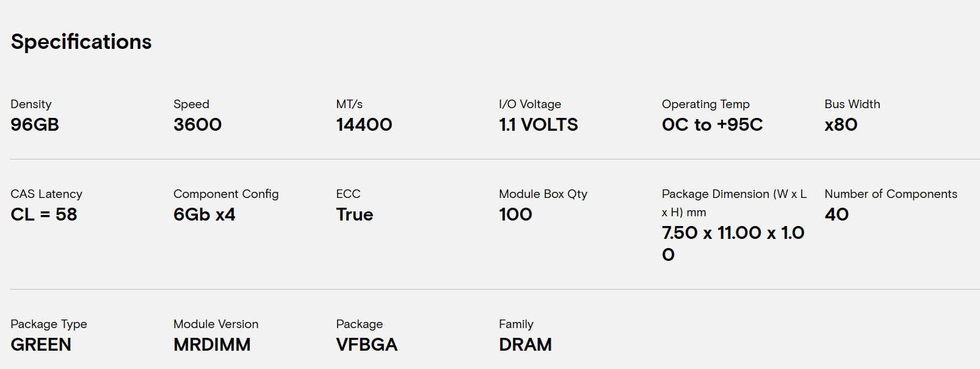Image resolution: width=980 pixels, height=369 pixels.
Task: Select the I/O Voltage value 1.1 VOLTS
Action: click(538, 125)
